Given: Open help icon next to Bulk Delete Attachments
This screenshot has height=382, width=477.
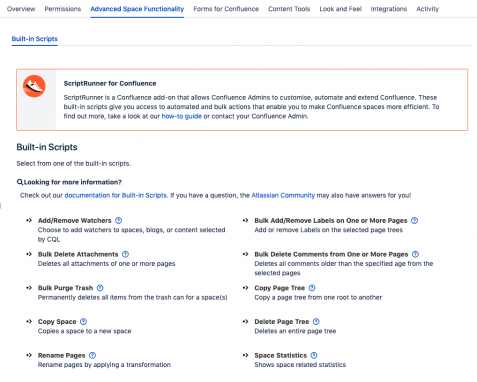Looking at the screenshot, I should click(125, 254).
